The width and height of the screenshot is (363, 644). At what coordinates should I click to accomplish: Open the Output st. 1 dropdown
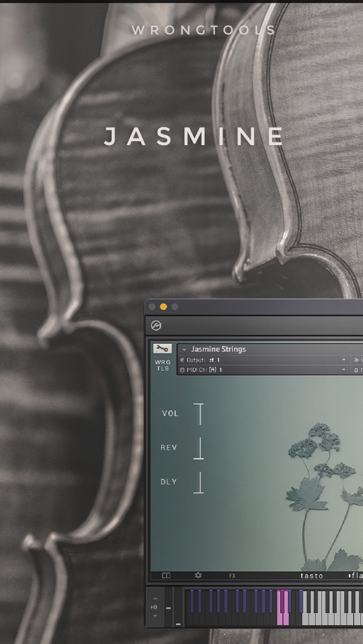point(264,360)
